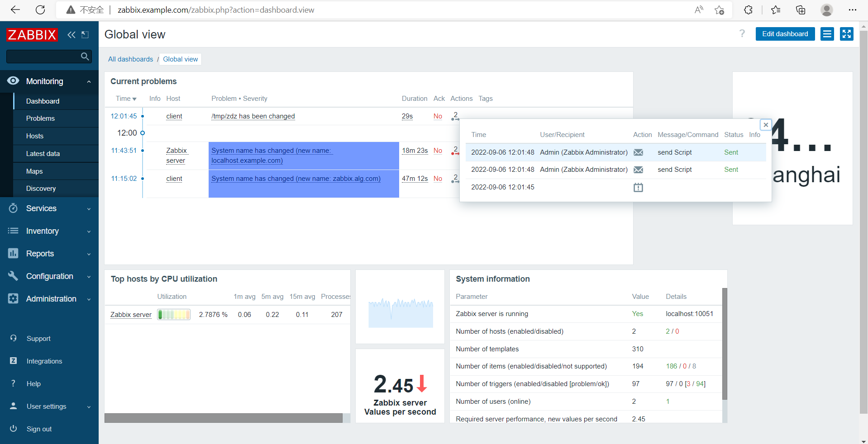Go to All dashboards breadcrumb link
The height and width of the screenshot is (444, 868).
130,59
